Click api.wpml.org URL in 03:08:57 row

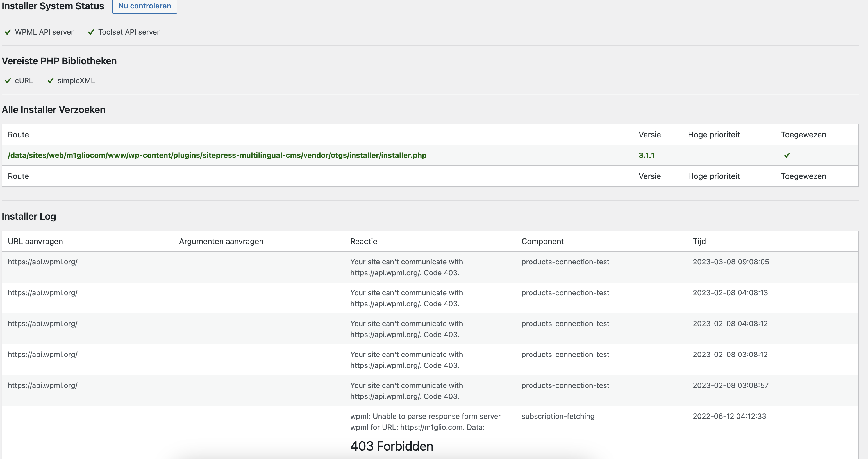42,385
